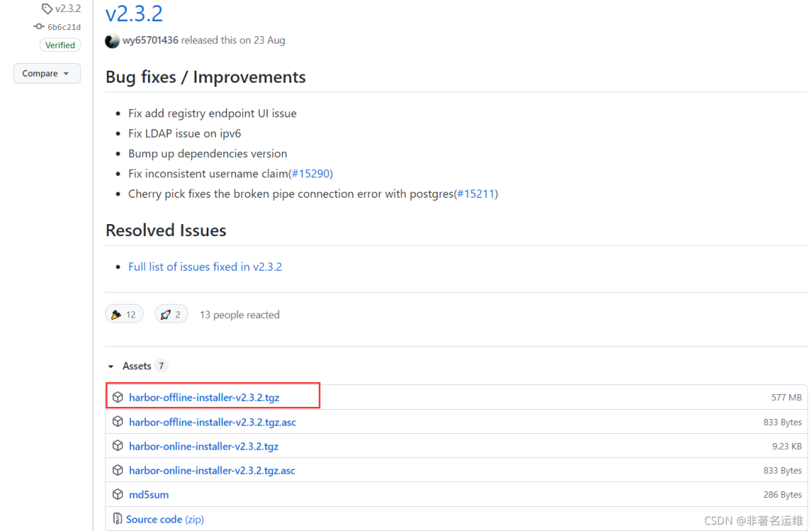Open issue #15211 link
Image resolution: width=812 pixels, height=531 pixels.
click(x=475, y=194)
